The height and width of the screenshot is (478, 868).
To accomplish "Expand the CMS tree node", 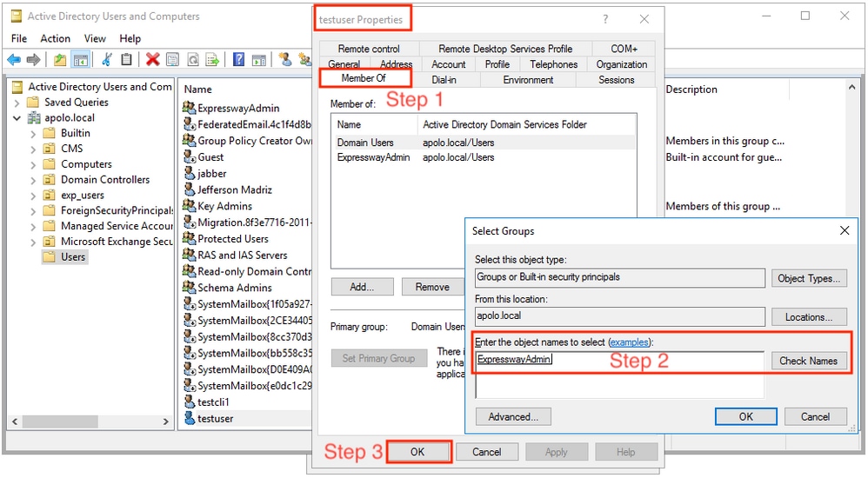I will point(33,149).
